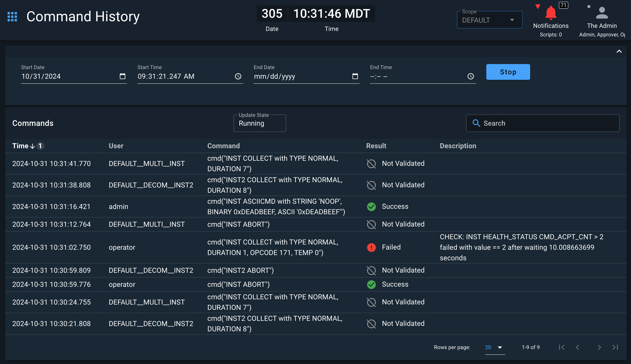Click DEFAULT__MULTI__INST in 10:31:12.764 row
This screenshot has height=364, width=631.
click(x=146, y=224)
